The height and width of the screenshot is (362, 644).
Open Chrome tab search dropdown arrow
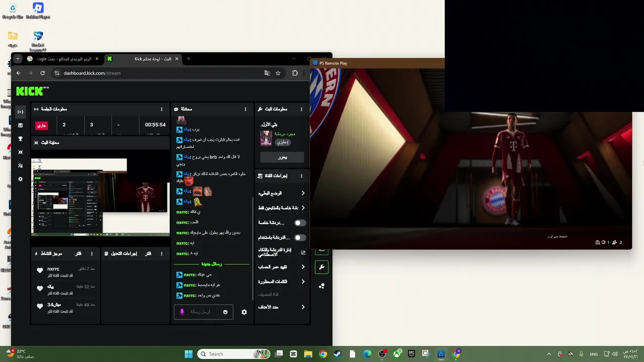click(x=18, y=59)
